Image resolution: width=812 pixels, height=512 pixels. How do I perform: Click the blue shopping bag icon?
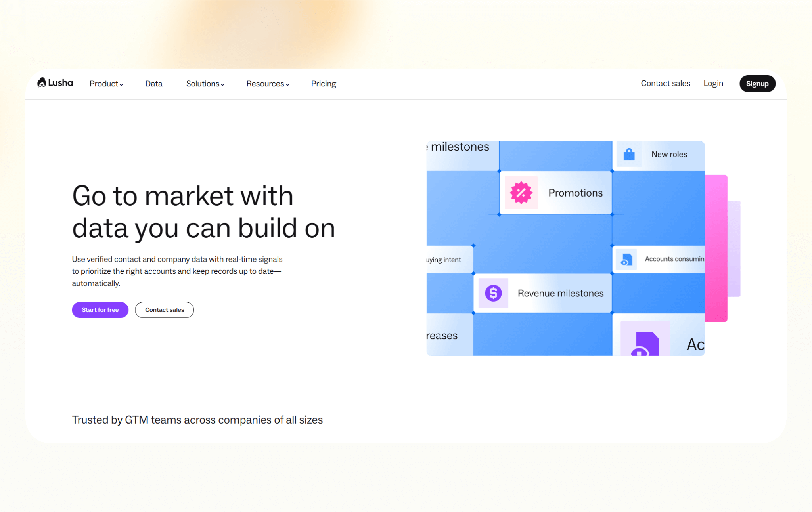pyautogui.click(x=629, y=154)
